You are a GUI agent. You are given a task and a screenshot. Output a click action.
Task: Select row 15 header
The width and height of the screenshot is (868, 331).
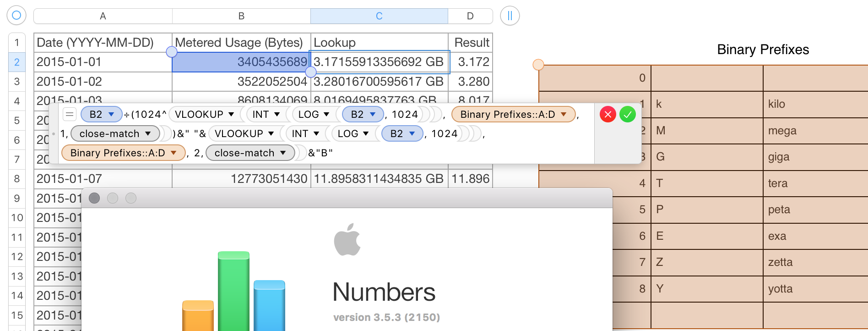(x=17, y=315)
